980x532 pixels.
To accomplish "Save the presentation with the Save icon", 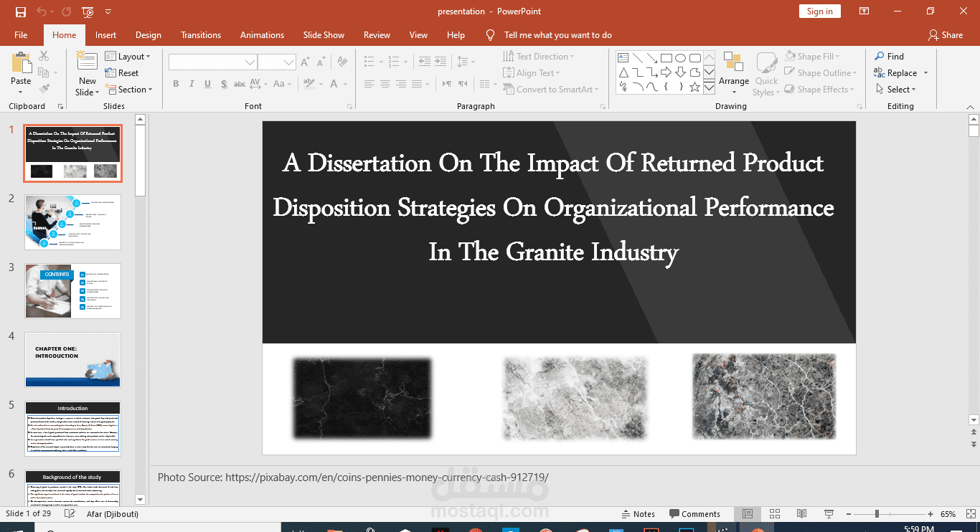I will tap(21, 11).
